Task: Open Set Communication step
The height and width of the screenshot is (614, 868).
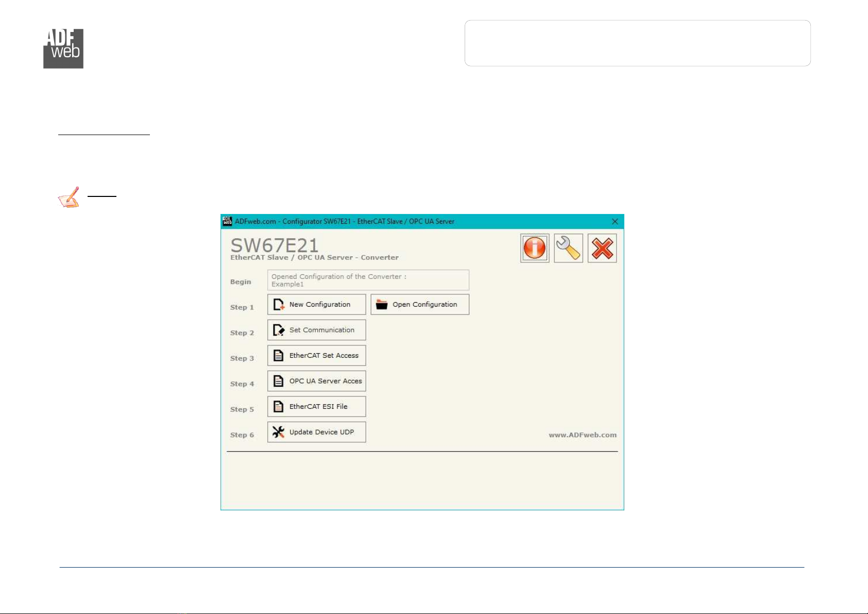Action: (x=316, y=330)
